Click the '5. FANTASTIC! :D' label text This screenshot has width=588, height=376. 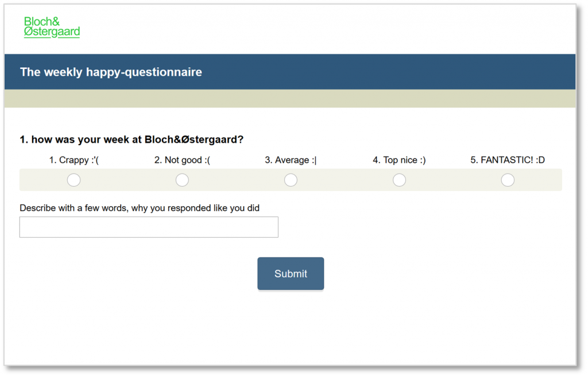[x=508, y=160]
